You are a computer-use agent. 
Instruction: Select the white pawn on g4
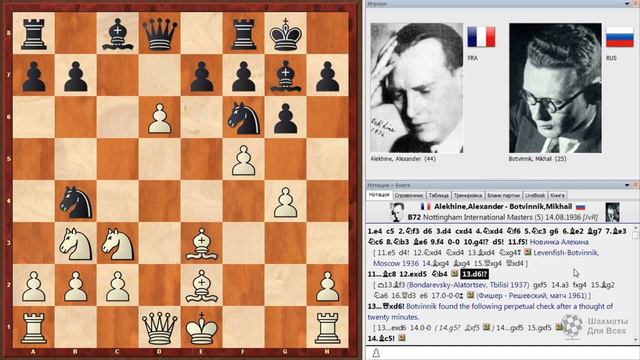(285, 202)
